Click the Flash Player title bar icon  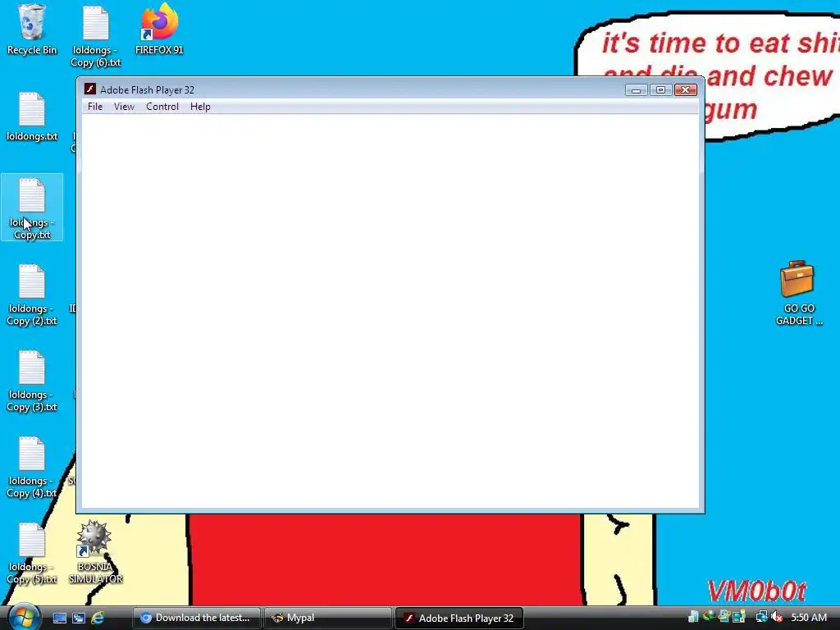pyautogui.click(x=90, y=89)
